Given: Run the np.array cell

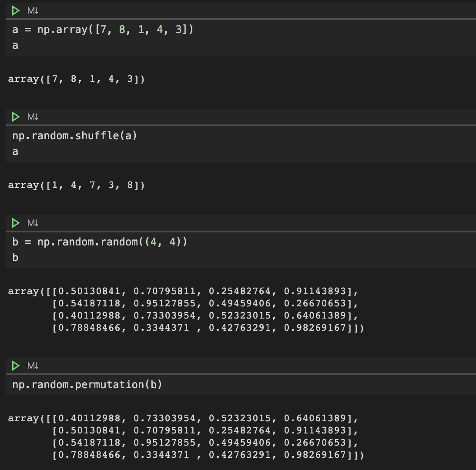Looking at the screenshot, I should click(x=16, y=10).
